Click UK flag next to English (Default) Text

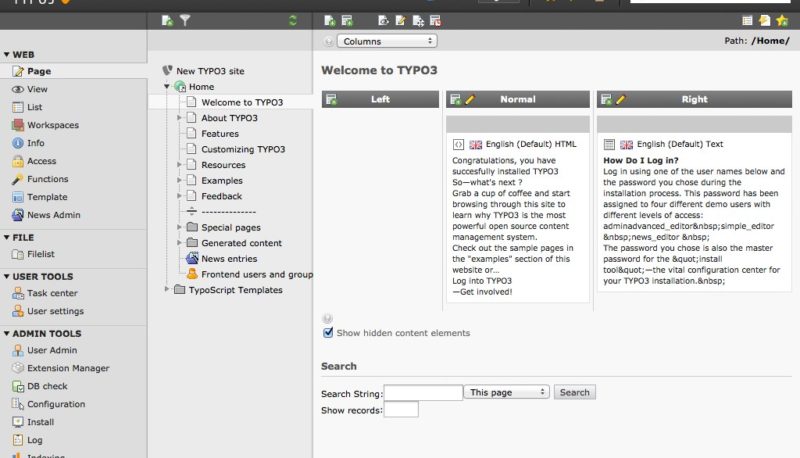[x=627, y=145]
